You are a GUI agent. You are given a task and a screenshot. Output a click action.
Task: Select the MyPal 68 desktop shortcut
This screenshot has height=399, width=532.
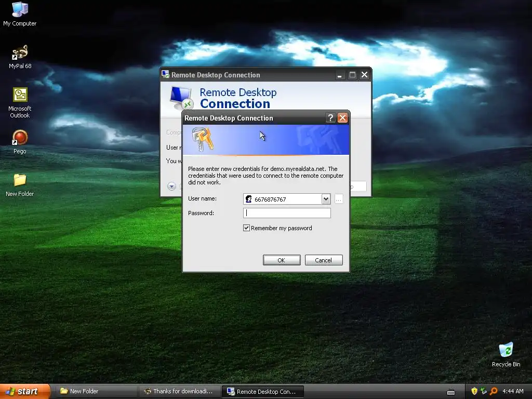point(20,57)
